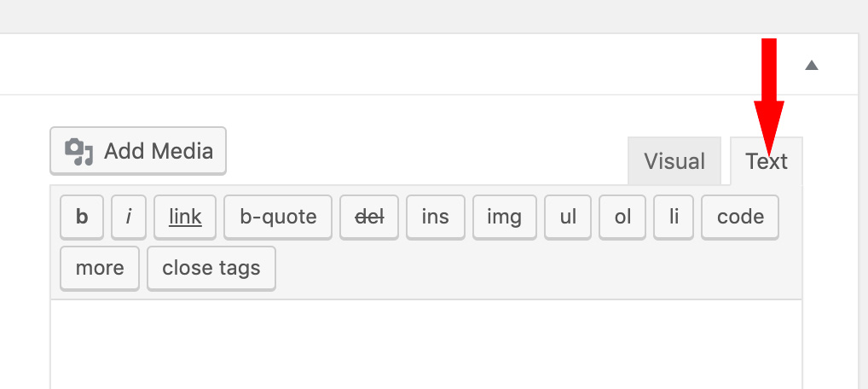The image size is (868, 389).
Task: Switch to the Text editor tab
Action: click(767, 161)
